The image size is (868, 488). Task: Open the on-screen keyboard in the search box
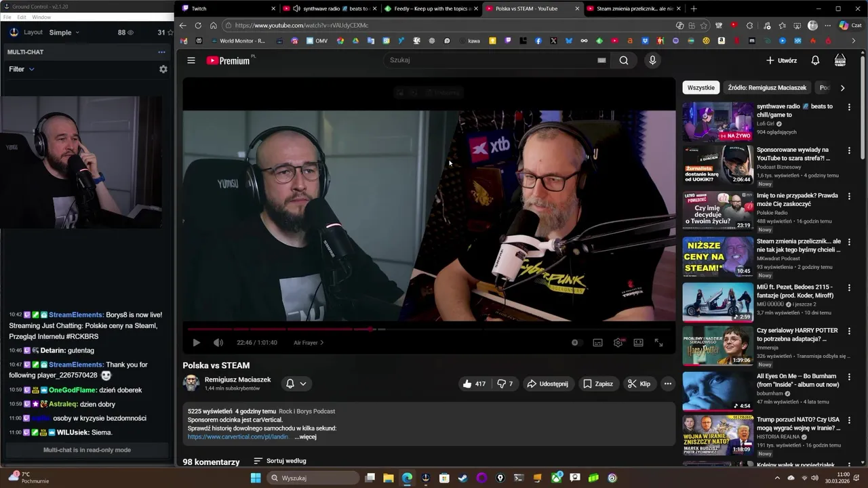(x=601, y=60)
